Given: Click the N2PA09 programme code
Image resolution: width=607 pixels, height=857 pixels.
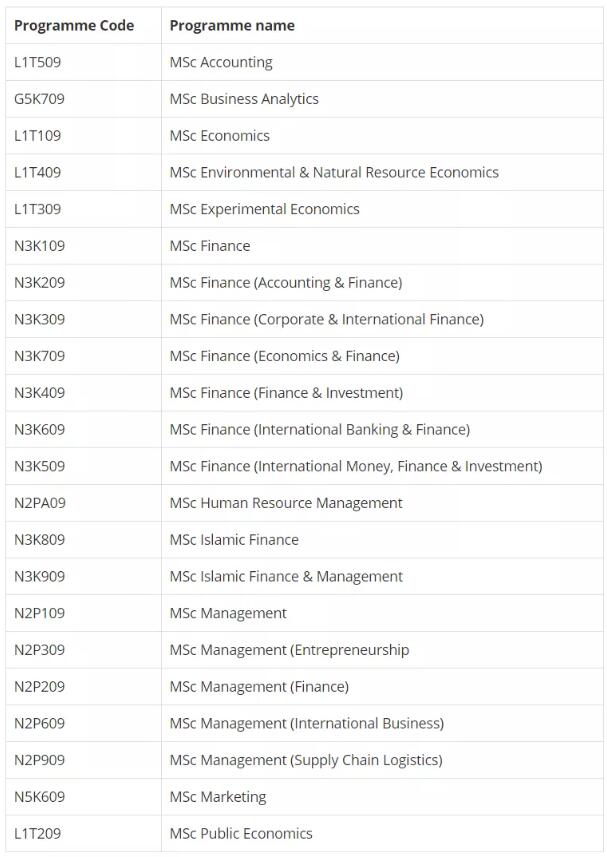Looking at the screenshot, I should pyautogui.click(x=40, y=503).
